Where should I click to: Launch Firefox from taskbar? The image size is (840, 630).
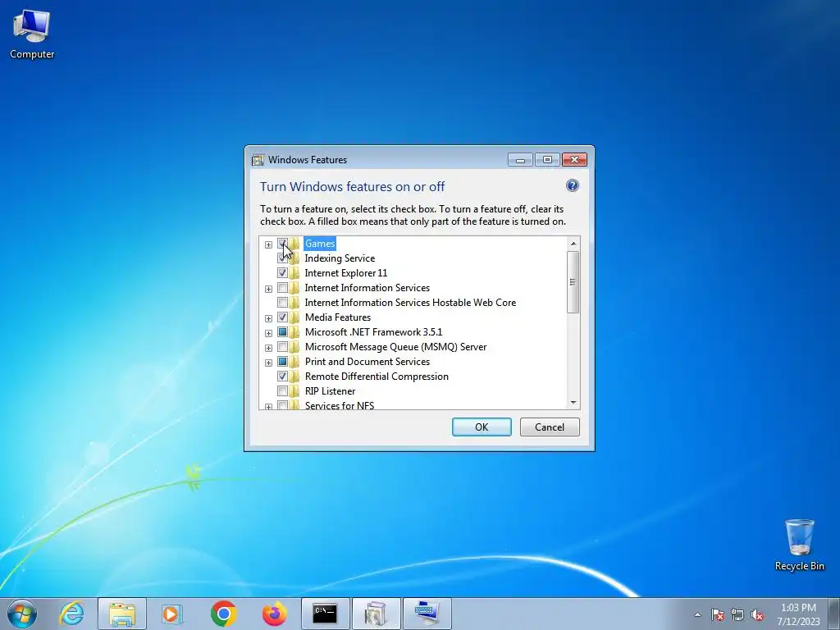274,614
